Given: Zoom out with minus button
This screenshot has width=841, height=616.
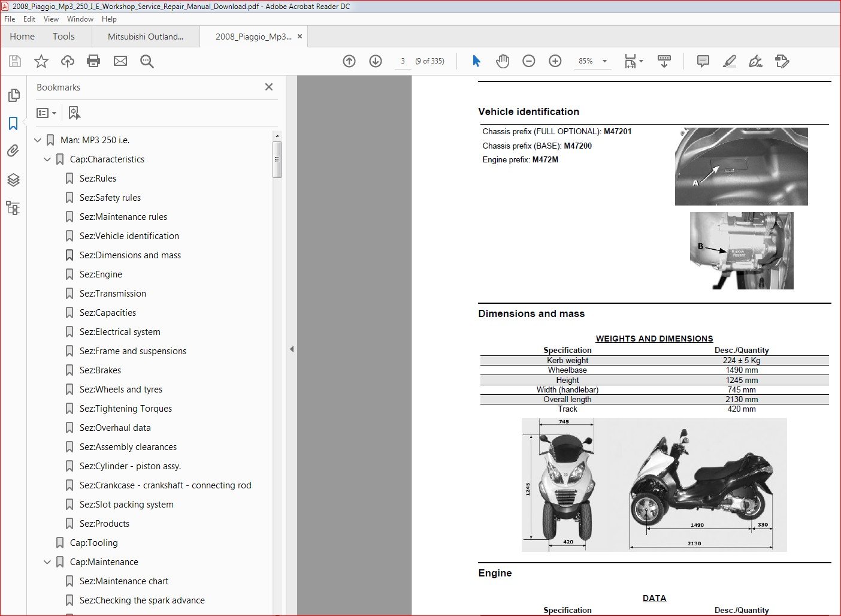Looking at the screenshot, I should 529,61.
